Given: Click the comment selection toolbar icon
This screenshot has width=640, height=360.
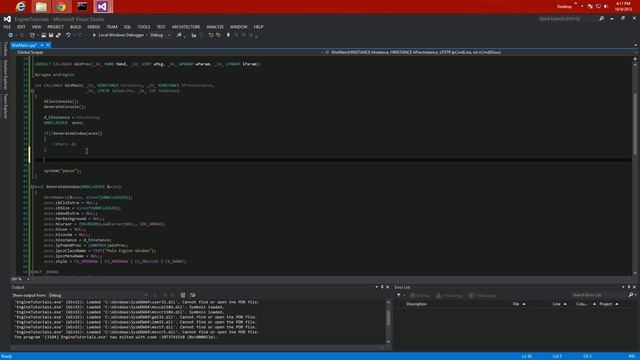Looking at the screenshot, I should click(x=211, y=36).
